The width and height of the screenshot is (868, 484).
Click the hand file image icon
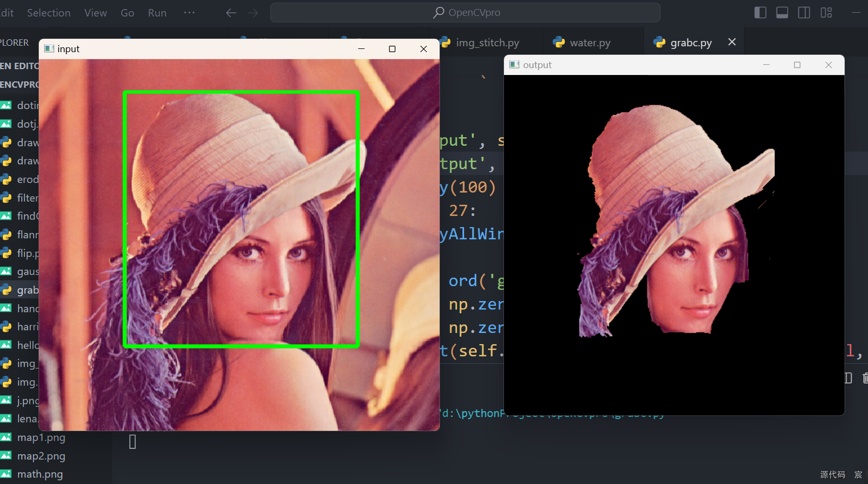6,308
